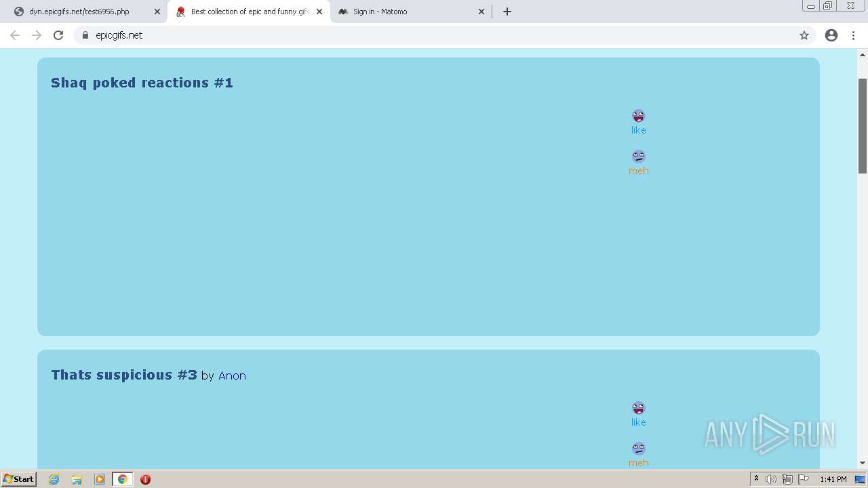Viewport: 868px width, 488px height.
Task: Select the Chrome taskbar button
Action: tap(122, 479)
